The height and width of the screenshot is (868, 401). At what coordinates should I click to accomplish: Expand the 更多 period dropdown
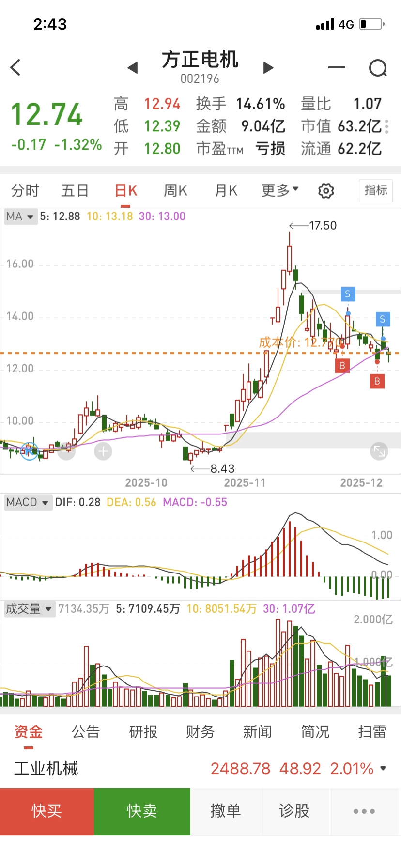280,190
